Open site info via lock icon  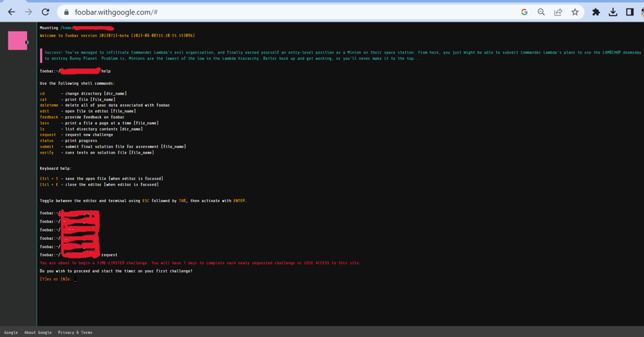pyautogui.click(x=66, y=12)
